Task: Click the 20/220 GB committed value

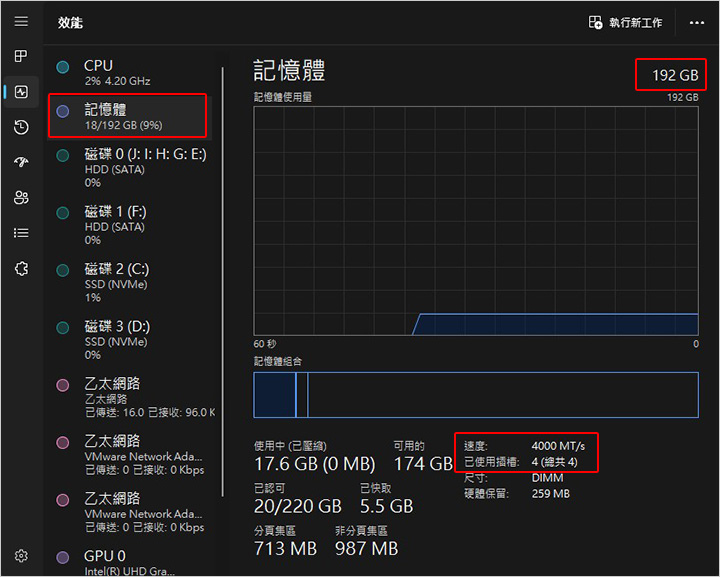Action: pos(298,506)
